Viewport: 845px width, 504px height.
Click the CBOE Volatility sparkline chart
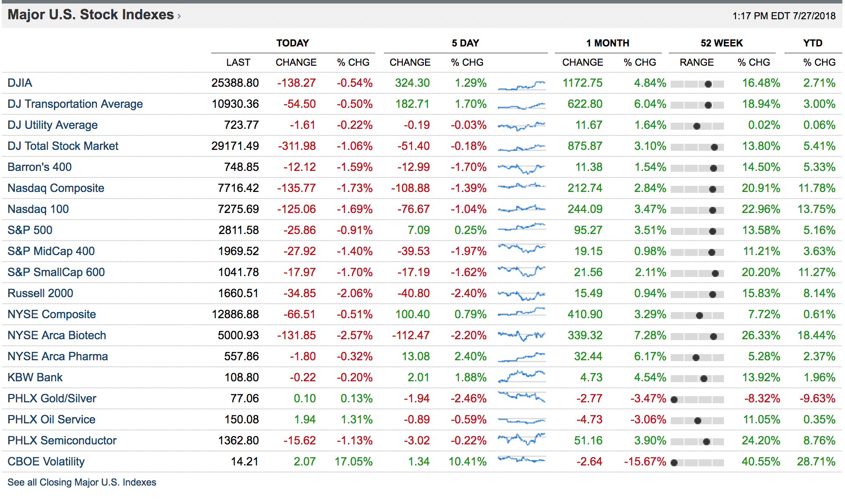(522, 460)
